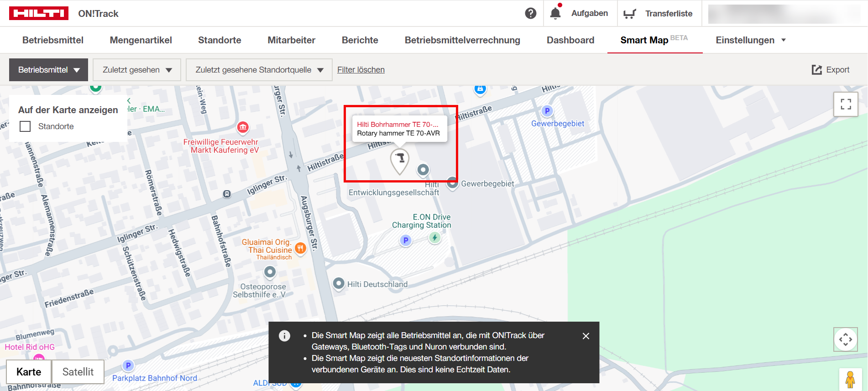Go to Mitarbeiter tab
The width and height of the screenshot is (868, 391).
coord(291,40)
